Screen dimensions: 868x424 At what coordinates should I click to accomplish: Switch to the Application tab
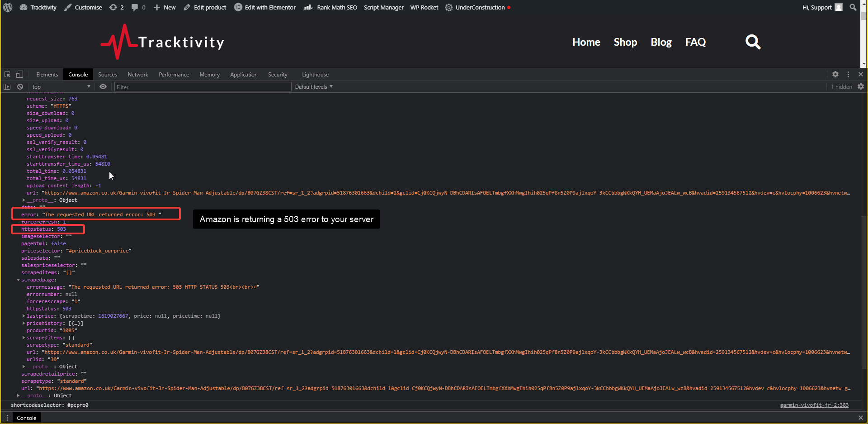pyautogui.click(x=244, y=75)
